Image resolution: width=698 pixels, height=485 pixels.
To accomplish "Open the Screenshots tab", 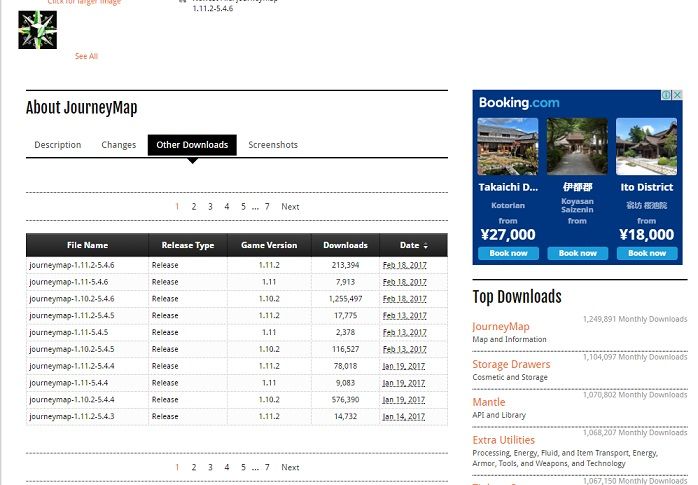I will pos(273,145).
